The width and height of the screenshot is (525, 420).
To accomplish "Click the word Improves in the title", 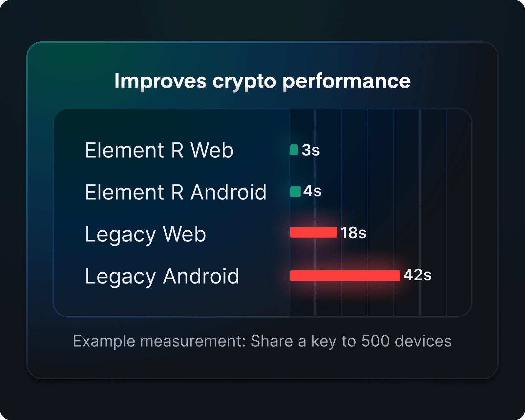I will pyautogui.click(x=160, y=81).
